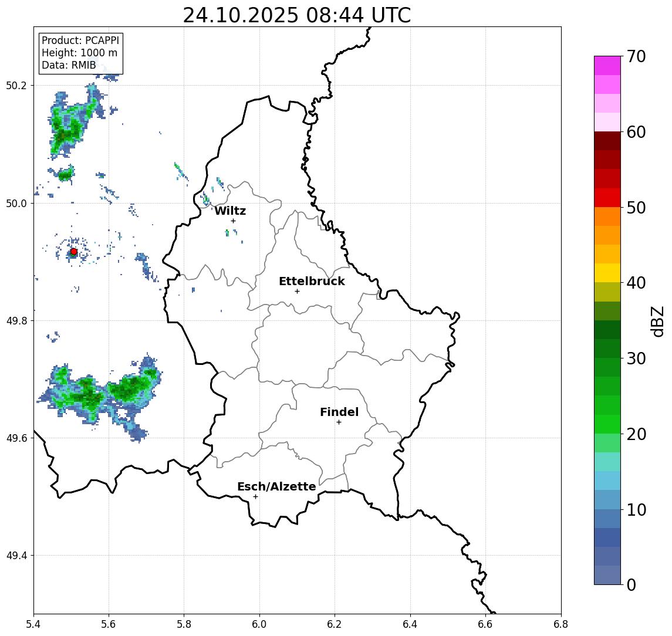Click the plus marker below Ettelbruck
672x636 pixels.
pyautogui.click(x=297, y=292)
